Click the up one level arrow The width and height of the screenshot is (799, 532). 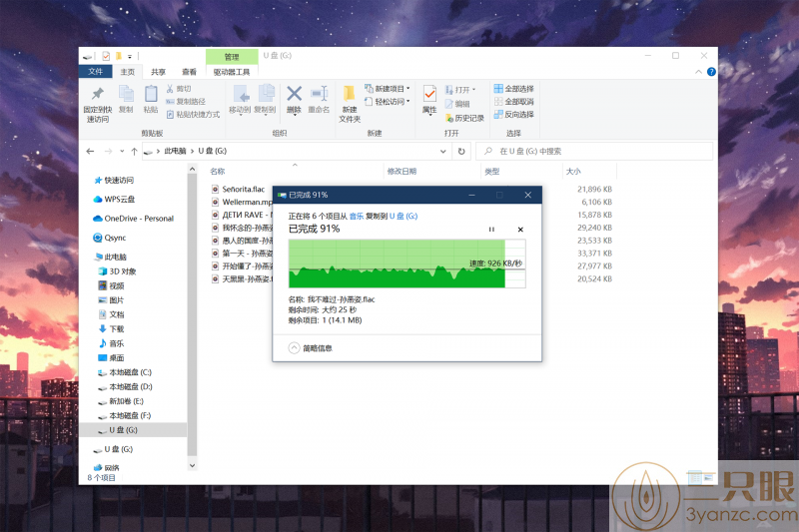click(134, 151)
